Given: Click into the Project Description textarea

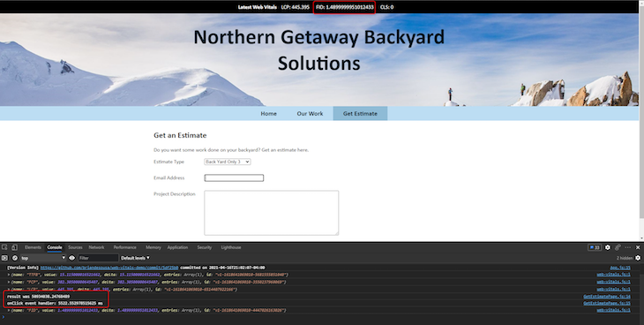Looking at the screenshot, I should 272,213.
